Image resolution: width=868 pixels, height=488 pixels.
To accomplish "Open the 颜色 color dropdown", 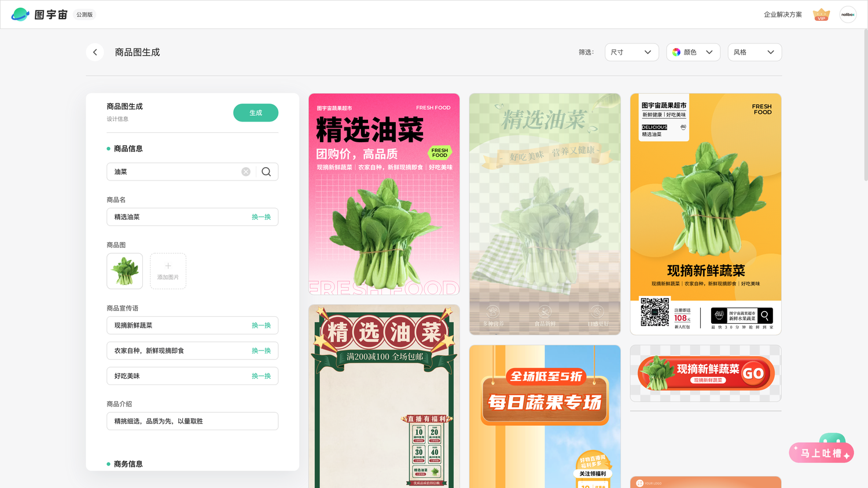I will pyautogui.click(x=693, y=52).
